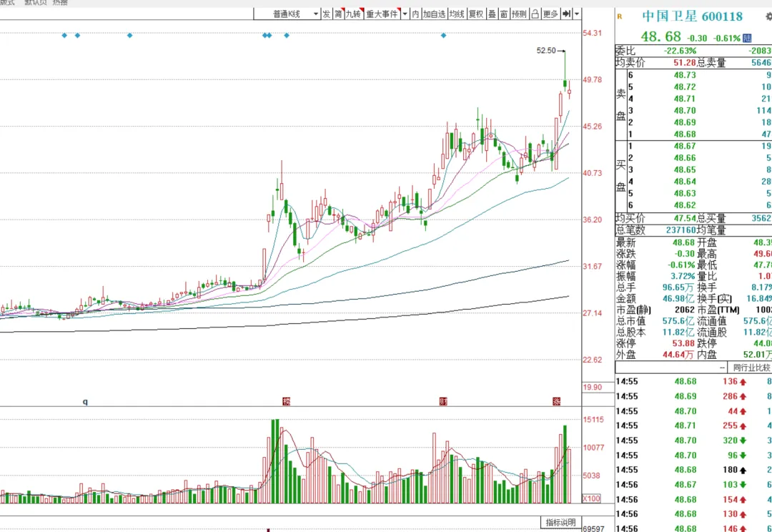Toggle 复权 price adjustment mode
The image size is (772, 532).
point(475,14)
